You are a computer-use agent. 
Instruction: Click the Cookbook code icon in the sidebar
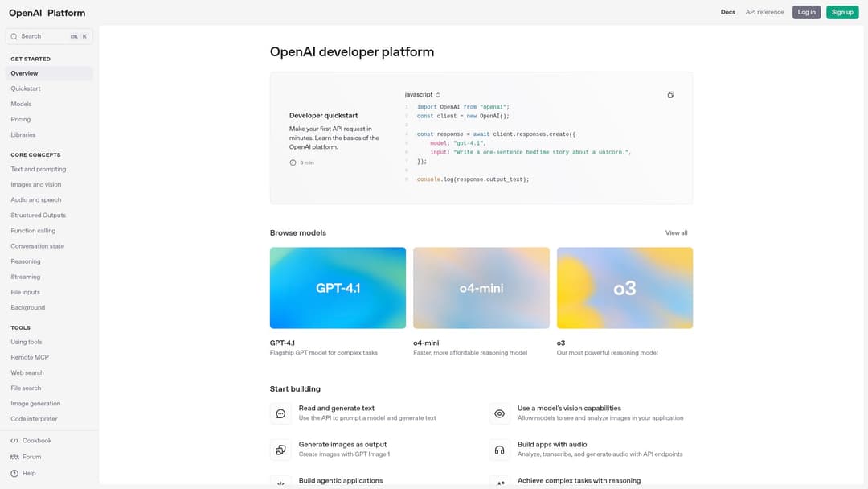pos(14,441)
